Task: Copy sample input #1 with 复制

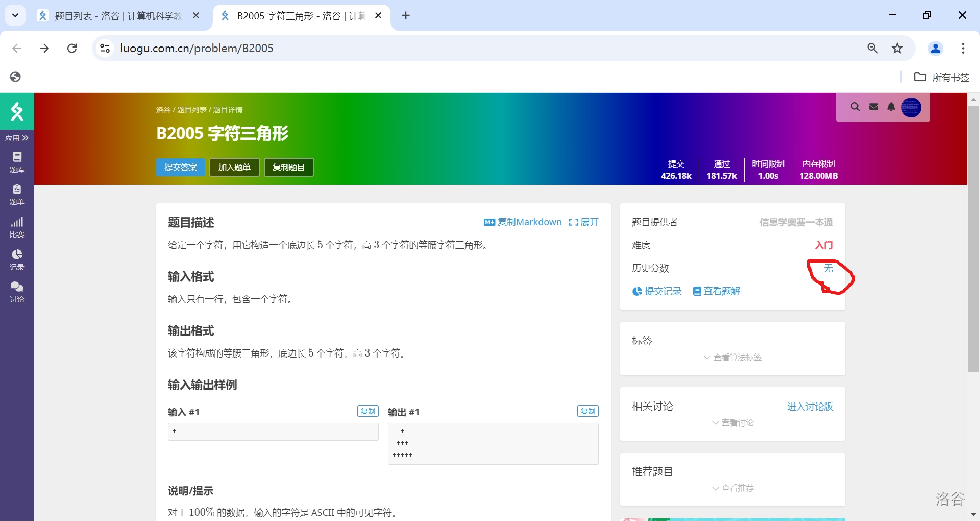Action: pyautogui.click(x=367, y=411)
